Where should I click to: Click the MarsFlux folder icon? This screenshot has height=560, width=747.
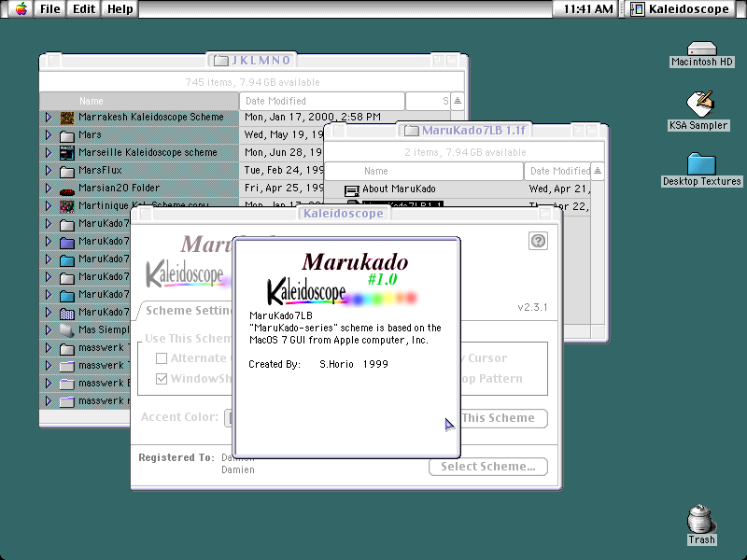coord(67,171)
